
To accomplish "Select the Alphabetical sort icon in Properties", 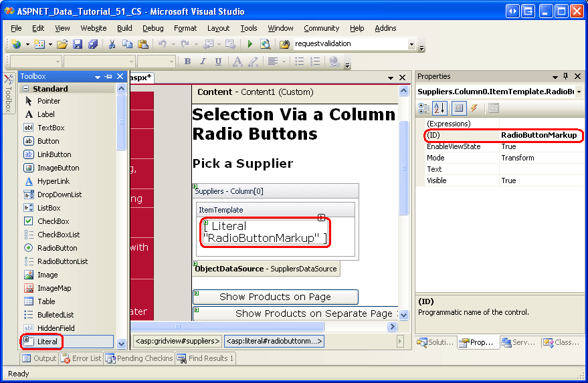I will click(x=439, y=108).
